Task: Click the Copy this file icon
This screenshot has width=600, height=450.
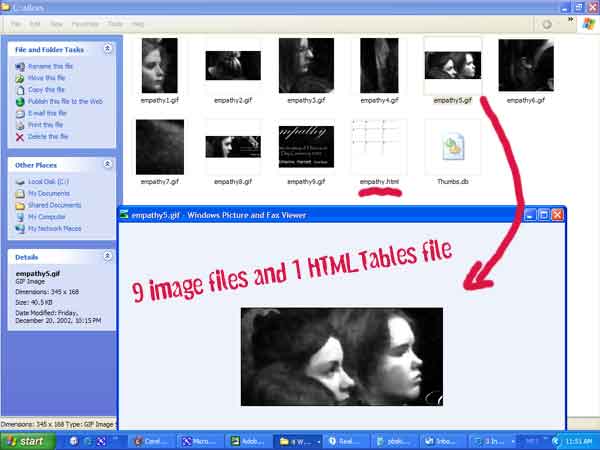Action: point(20,90)
